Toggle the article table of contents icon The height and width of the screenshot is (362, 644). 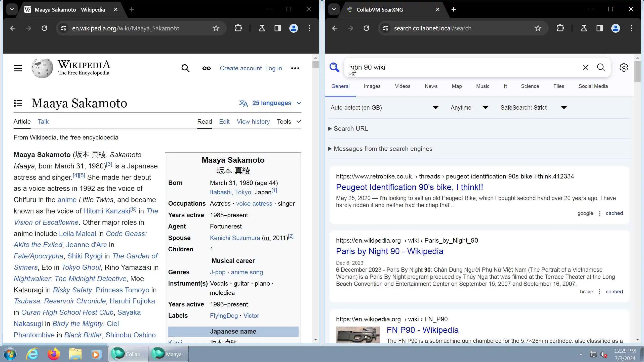[18, 103]
